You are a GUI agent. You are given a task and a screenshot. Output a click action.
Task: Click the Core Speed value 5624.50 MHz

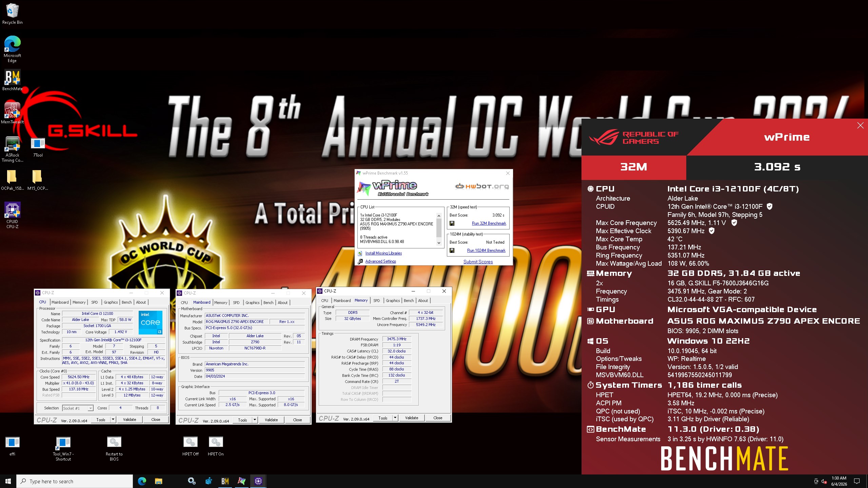point(79,377)
